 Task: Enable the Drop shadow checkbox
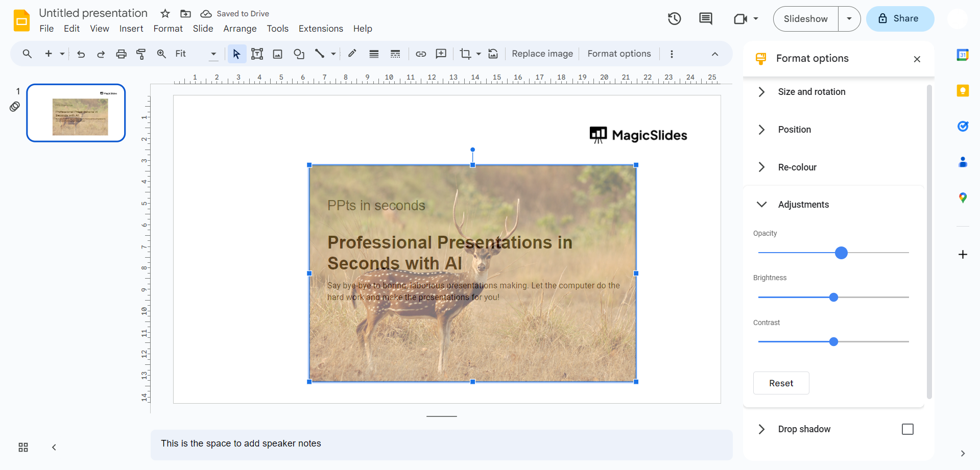(x=907, y=429)
